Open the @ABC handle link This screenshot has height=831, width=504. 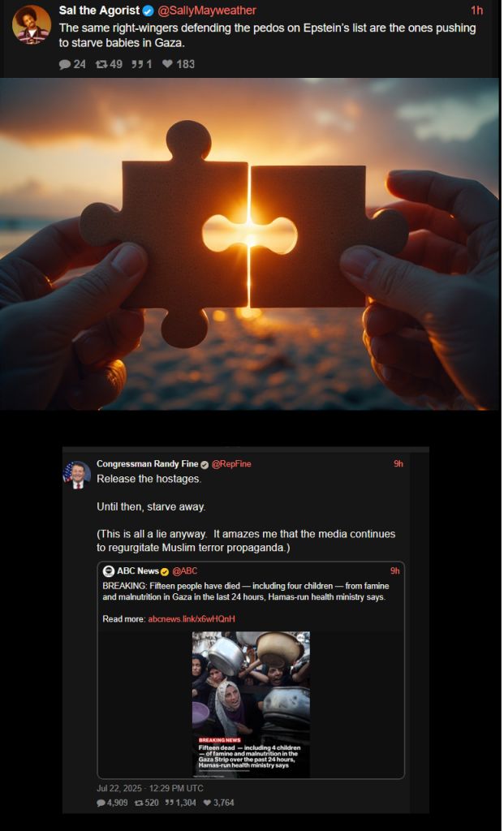point(184,571)
